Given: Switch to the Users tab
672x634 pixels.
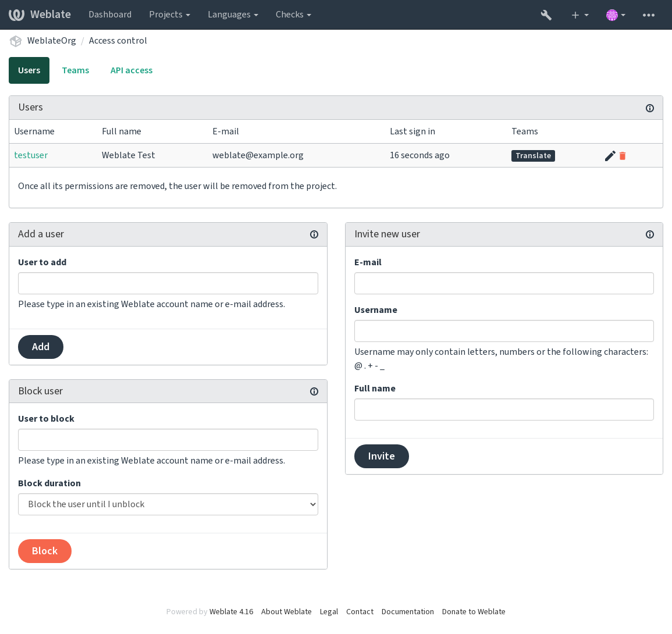Looking at the screenshot, I should coord(29,70).
